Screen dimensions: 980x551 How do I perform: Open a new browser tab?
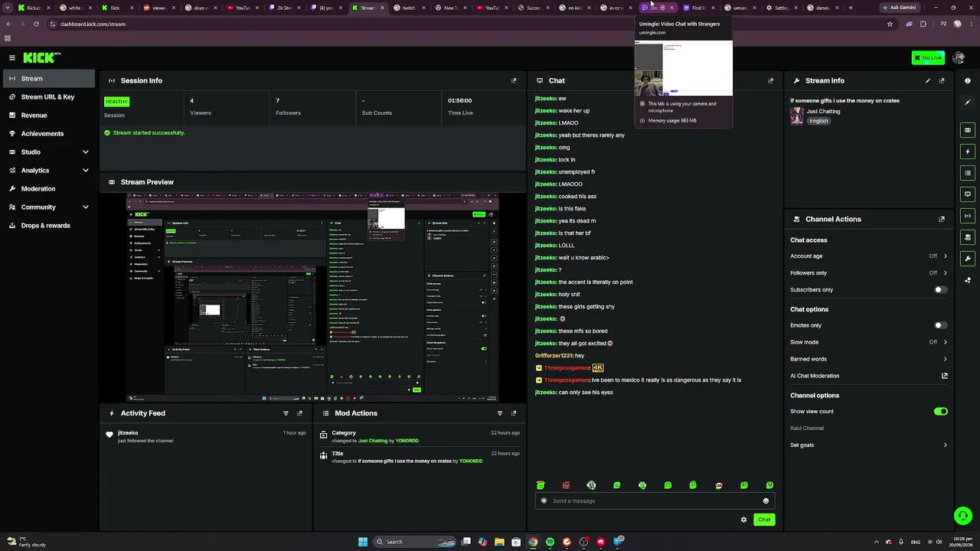pos(850,8)
